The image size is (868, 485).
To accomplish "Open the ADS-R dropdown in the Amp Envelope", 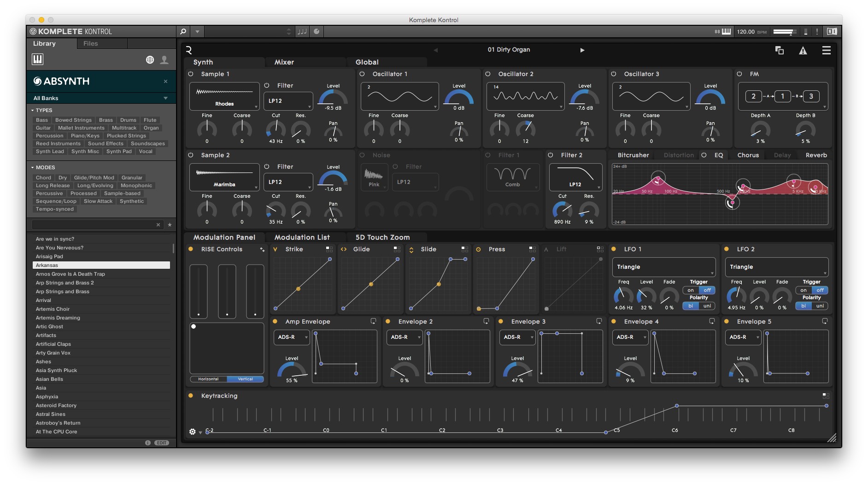I will click(x=291, y=337).
